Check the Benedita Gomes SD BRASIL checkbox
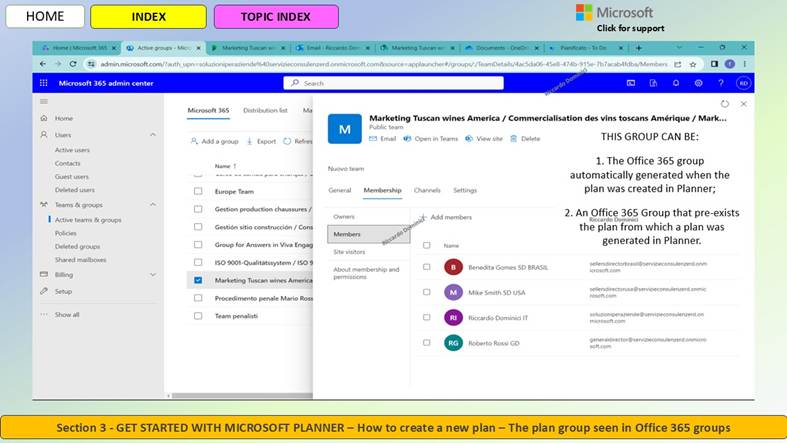The image size is (787, 443). [x=427, y=267]
